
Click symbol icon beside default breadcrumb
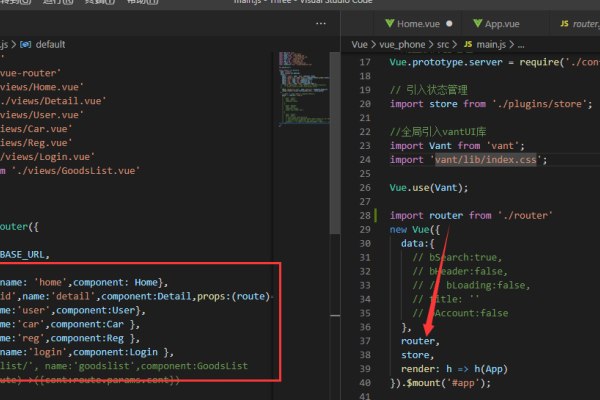pyautogui.click(x=25, y=44)
